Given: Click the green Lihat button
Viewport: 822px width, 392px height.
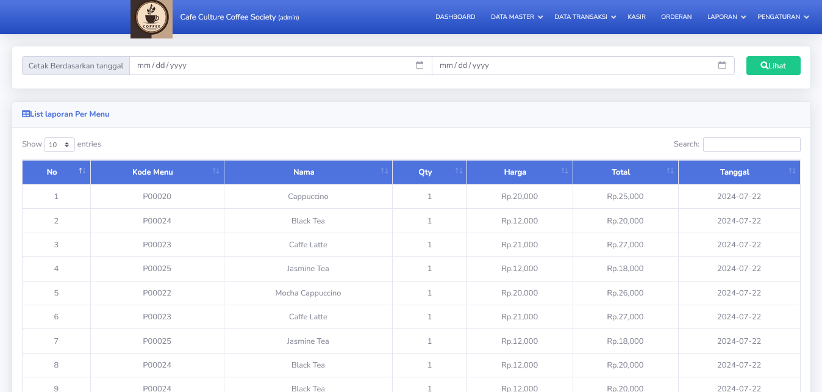Looking at the screenshot, I should [x=773, y=66].
